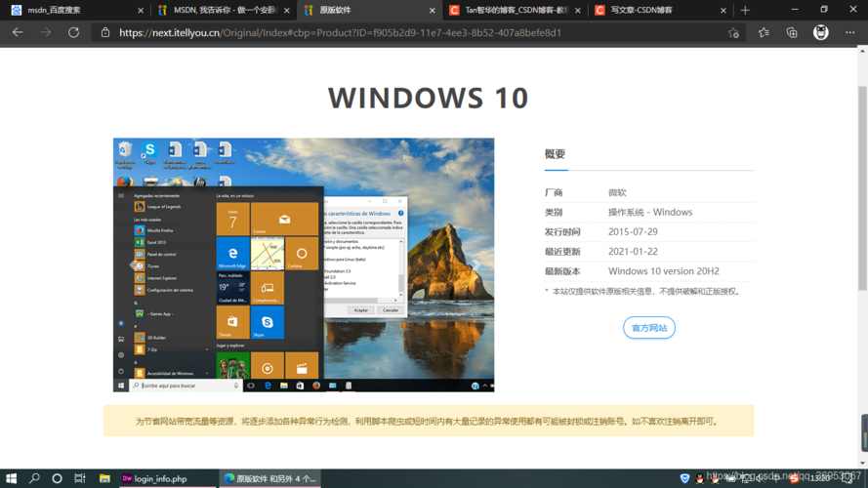Click the WINDOWS 10 title
Screen dimensions: 868x488
pyautogui.click(x=429, y=98)
